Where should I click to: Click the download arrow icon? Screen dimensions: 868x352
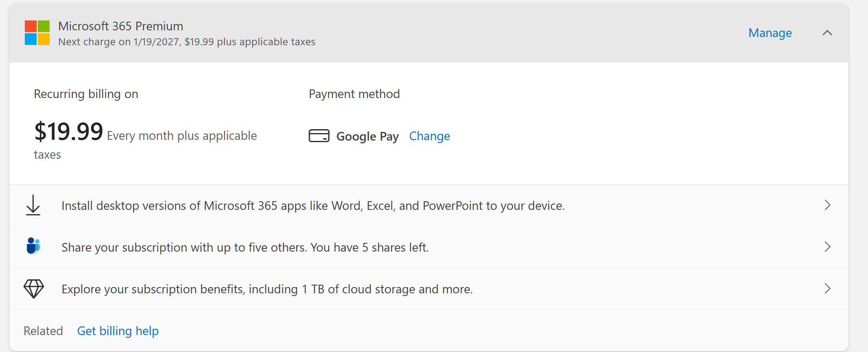(33, 205)
